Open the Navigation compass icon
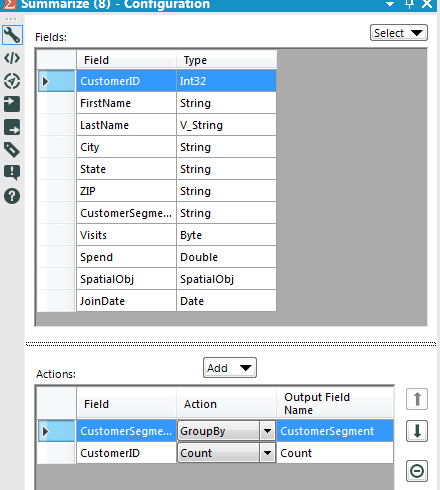Viewport: 440px width, 490px height. [12, 81]
